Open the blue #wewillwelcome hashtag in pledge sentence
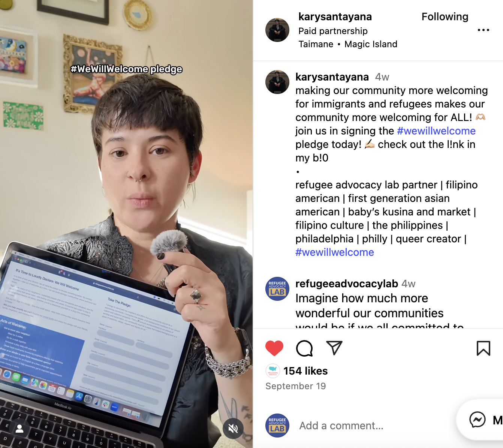503x448 pixels. point(436,131)
